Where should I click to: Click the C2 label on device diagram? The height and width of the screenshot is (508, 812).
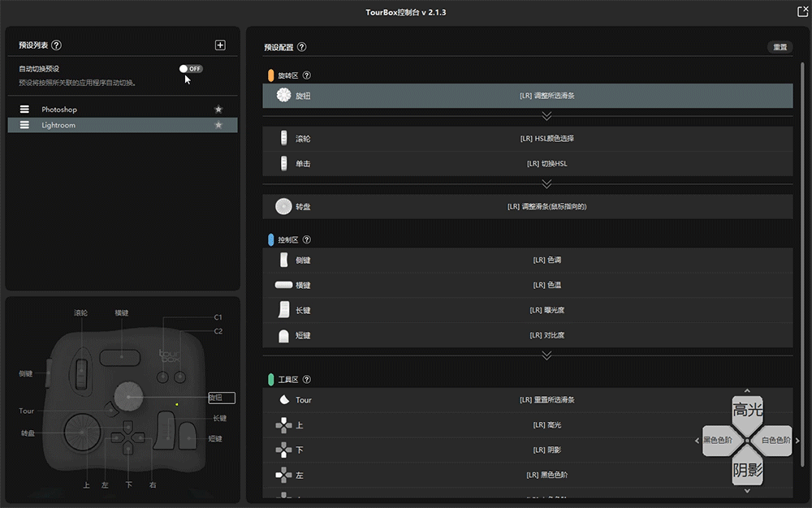218,331
